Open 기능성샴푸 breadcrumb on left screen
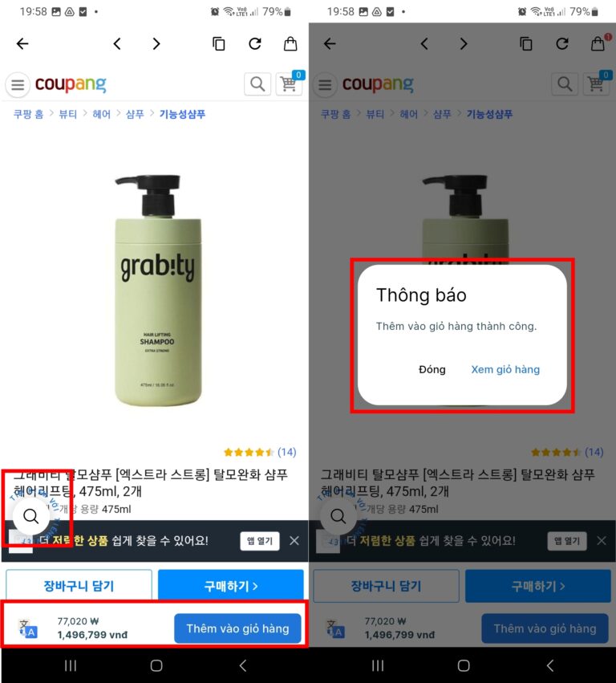The height and width of the screenshot is (683, 616). coord(182,114)
